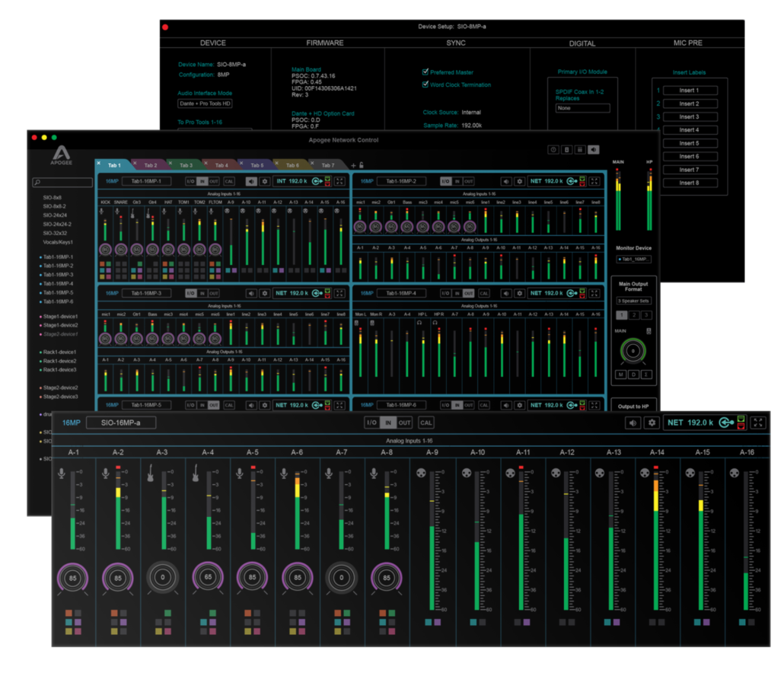Screen dimensions: 784x673
Task: Open the 3 Speaker Sets dropdown
Action: click(x=633, y=301)
